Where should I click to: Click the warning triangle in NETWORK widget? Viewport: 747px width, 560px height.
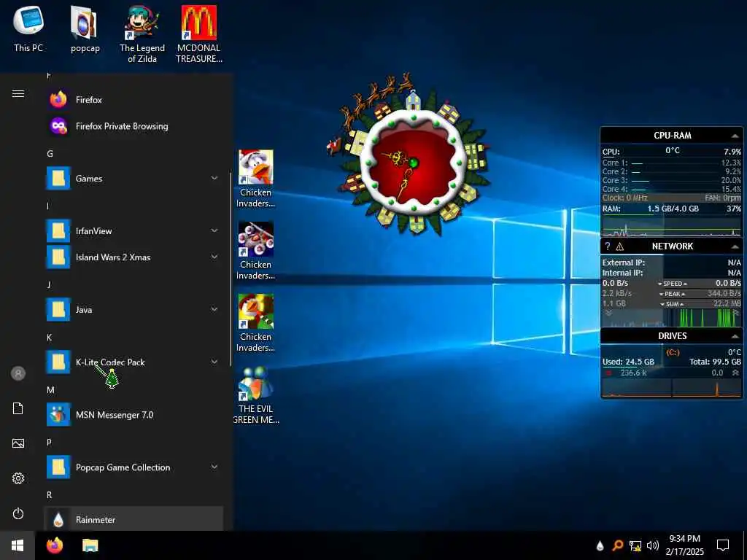point(620,246)
